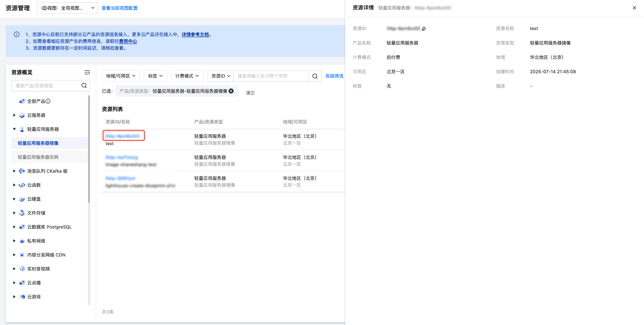
Task: Click 高级筛选 advanced filter link
Action: (334, 76)
